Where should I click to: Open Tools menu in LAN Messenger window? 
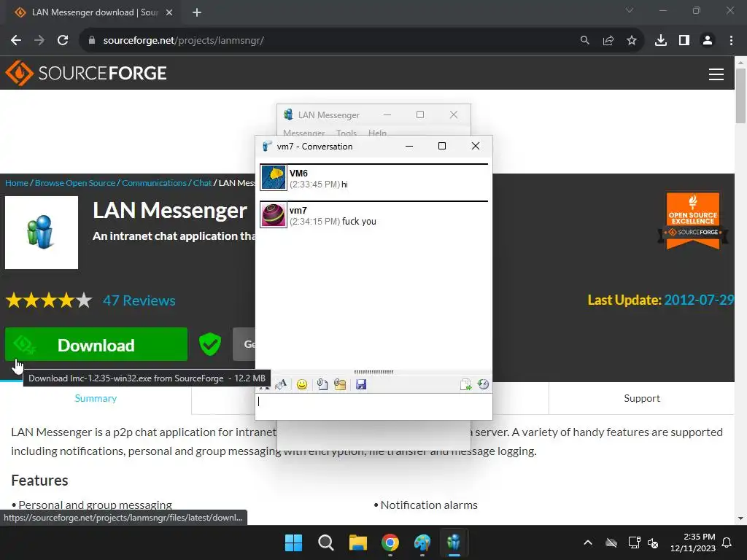(347, 133)
